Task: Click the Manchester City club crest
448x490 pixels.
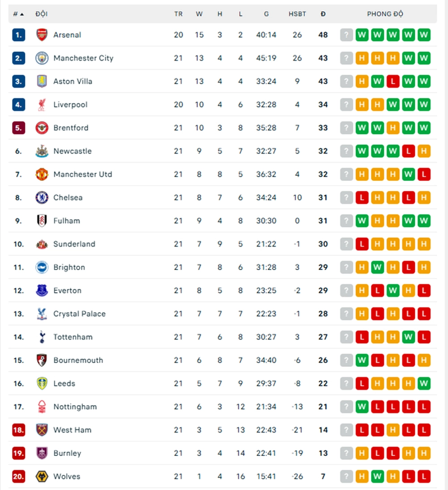Action: [x=41, y=58]
